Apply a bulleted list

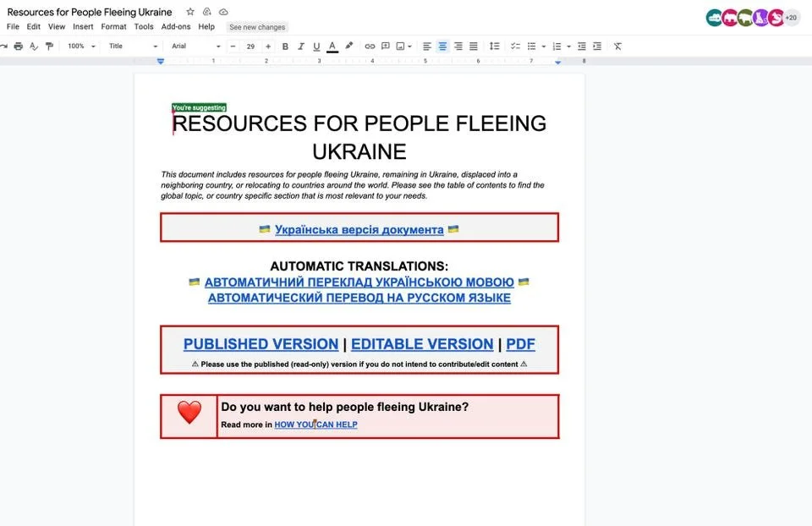tap(531, 46)
